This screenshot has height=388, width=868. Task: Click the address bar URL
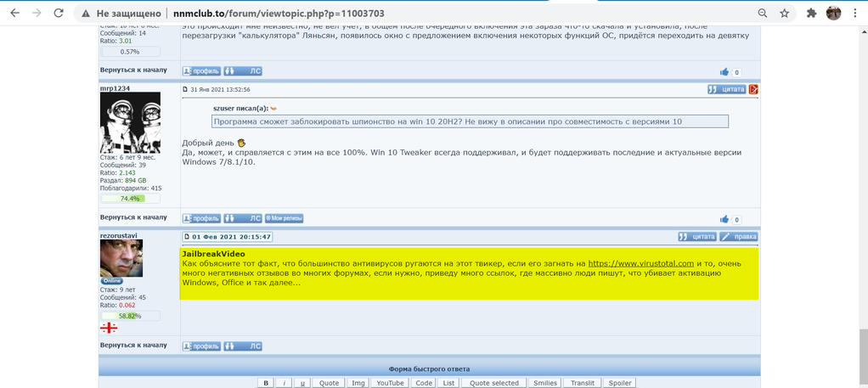point(279,14)
